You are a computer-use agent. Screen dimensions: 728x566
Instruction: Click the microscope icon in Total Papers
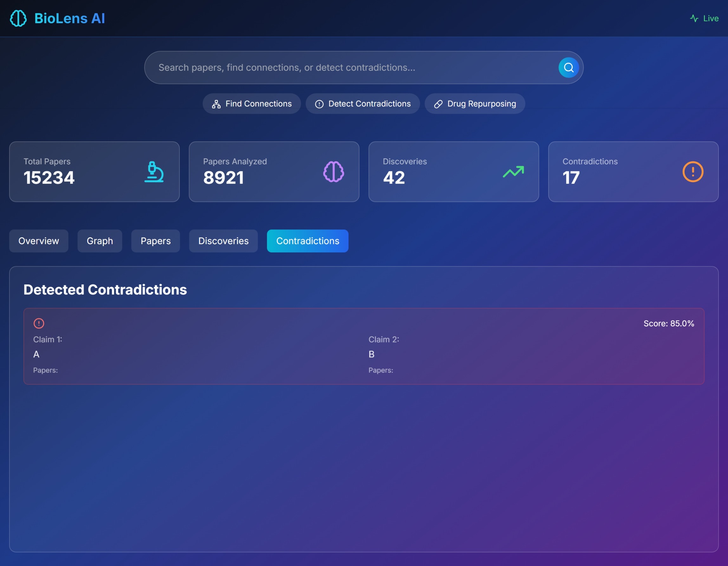tap(154, 172)
